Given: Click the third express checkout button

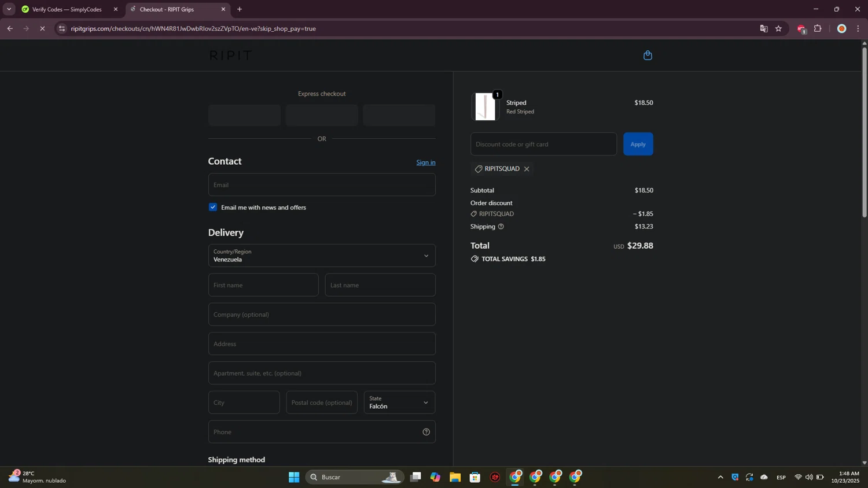Looking at the screenshot, I should [x=399, y=115].
